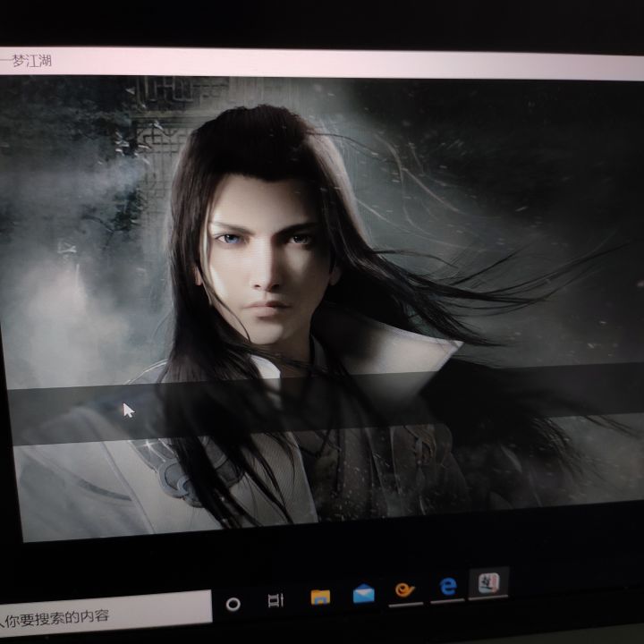Open File Explorer from the taskbar
Screen dimensions: 644x644
tap(320, 597)
